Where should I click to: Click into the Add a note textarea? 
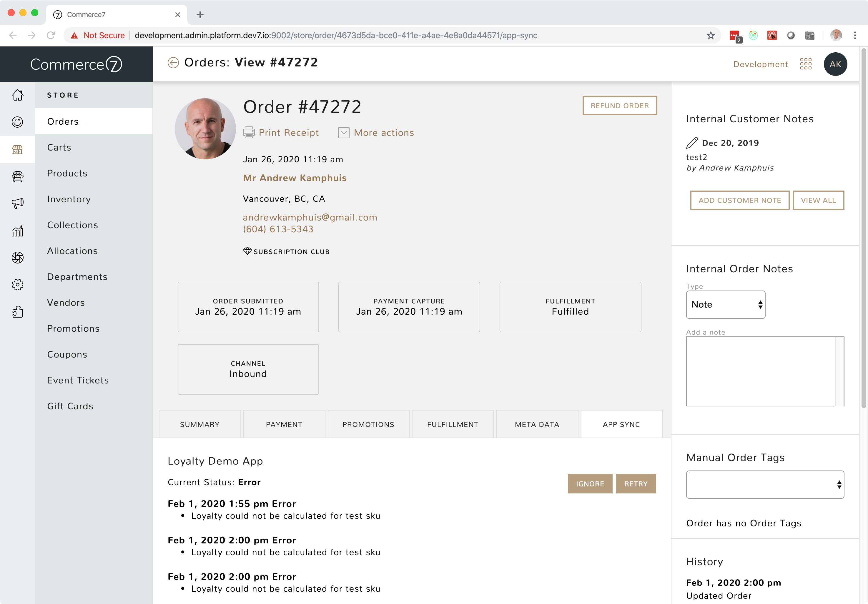pos(765,371)
